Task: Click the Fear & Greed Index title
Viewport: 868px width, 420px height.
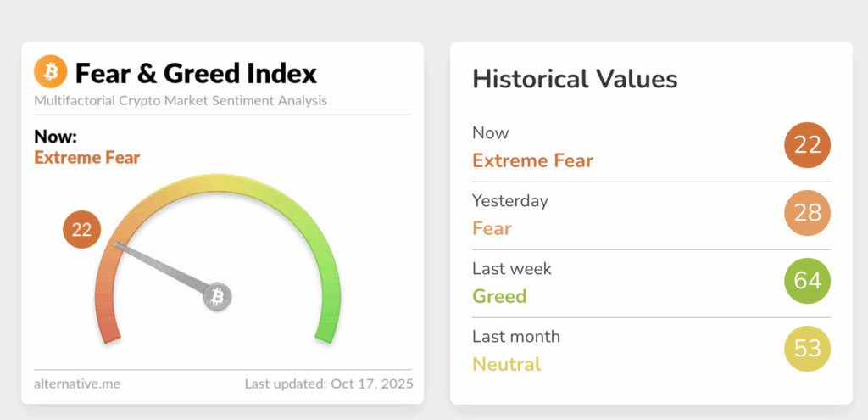Action: pyautogui.click(x=196, y=74)
